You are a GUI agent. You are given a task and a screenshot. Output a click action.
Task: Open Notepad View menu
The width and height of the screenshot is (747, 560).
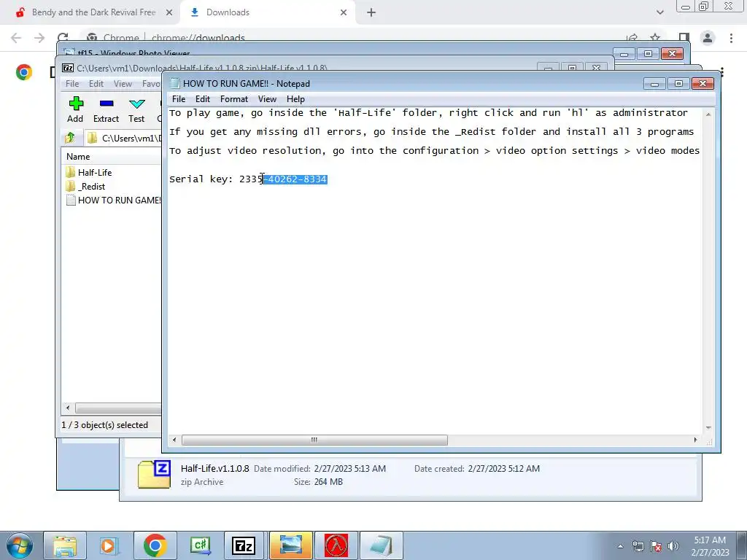click(x=267, y=99)
